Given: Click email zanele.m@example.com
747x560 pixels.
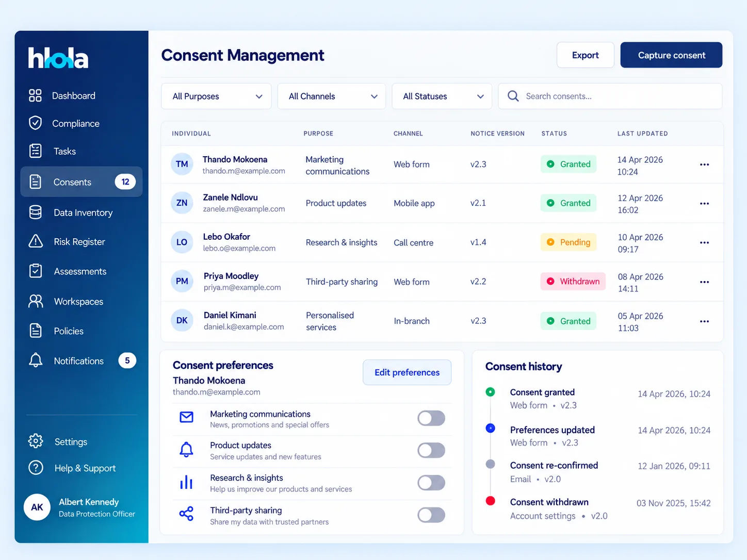Looking at the screenshot, I should click(x=244, y=209).
